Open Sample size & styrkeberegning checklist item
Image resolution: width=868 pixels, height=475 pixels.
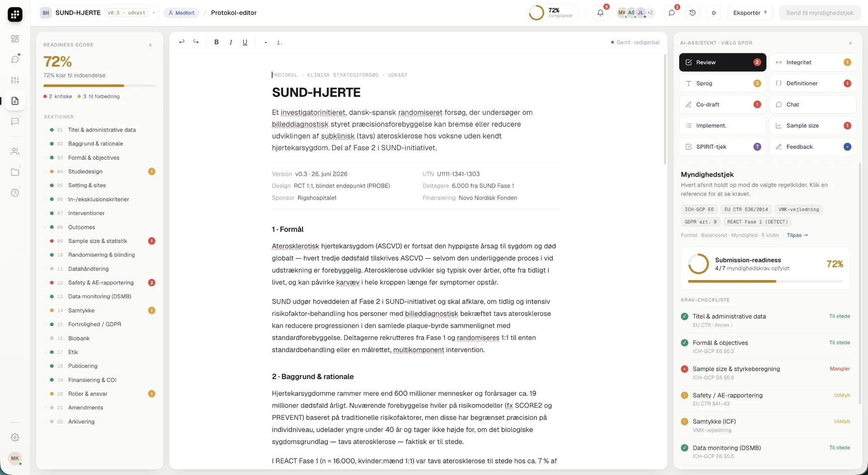click(765, 373)
